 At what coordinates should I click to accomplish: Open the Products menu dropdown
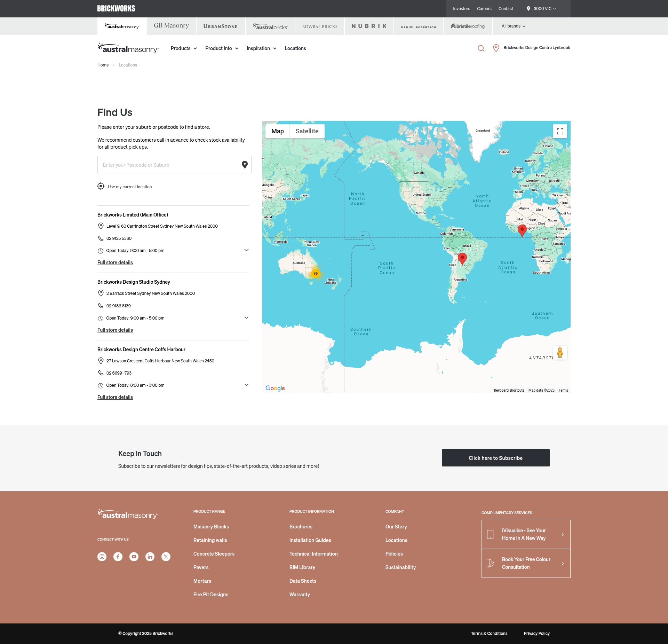click(184, 48)
